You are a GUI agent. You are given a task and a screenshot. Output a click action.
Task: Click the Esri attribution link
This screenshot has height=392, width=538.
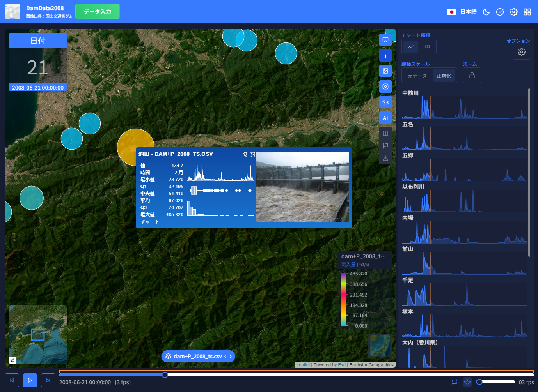(x=342, y=365)
